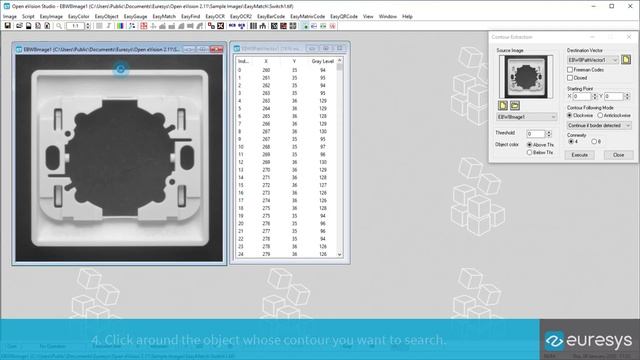Select Anticlockwise contour following mode
The height and width of the screenshot is (360, 640).
tap(600, 116)
